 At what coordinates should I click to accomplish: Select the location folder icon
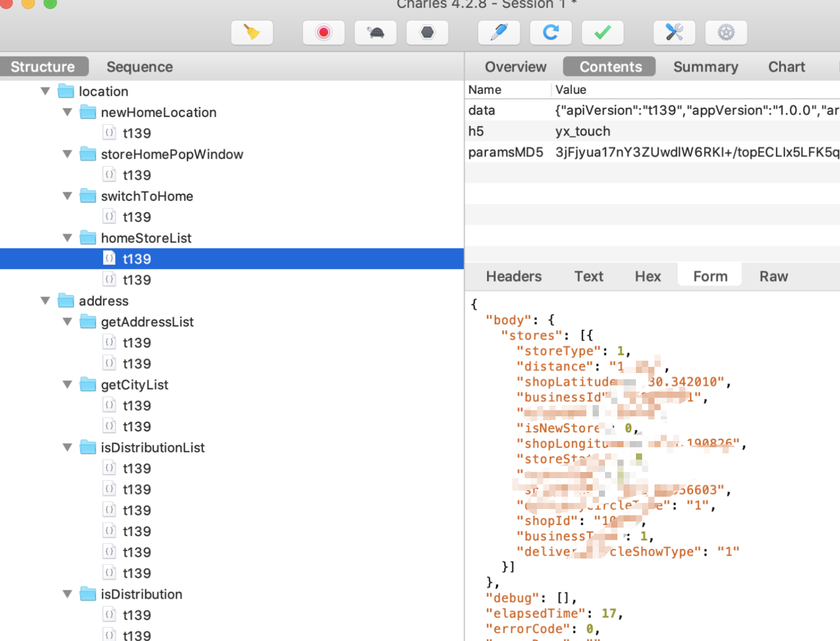(x=66, y=91)
